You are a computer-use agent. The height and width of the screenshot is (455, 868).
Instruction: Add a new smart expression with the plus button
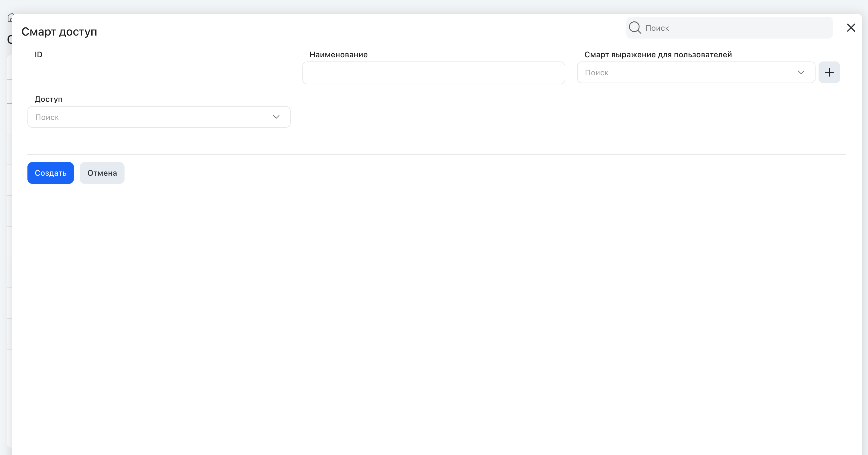[829, 72]
